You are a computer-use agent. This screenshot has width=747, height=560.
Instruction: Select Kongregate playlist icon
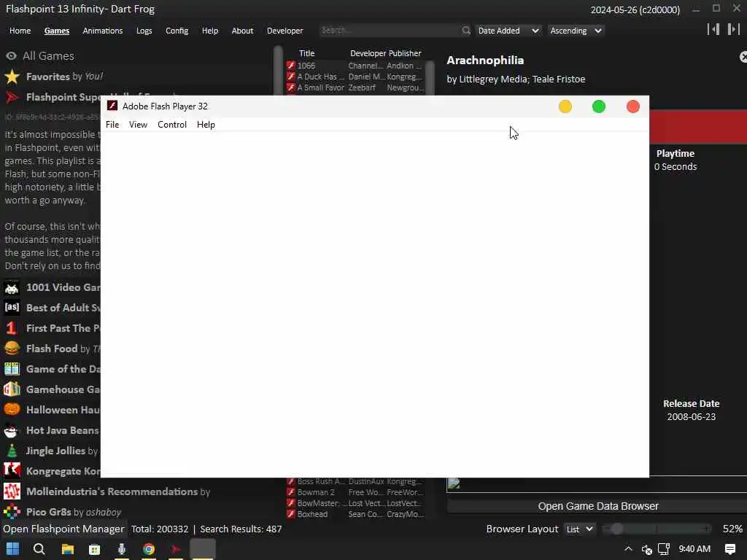click(12, 471)
